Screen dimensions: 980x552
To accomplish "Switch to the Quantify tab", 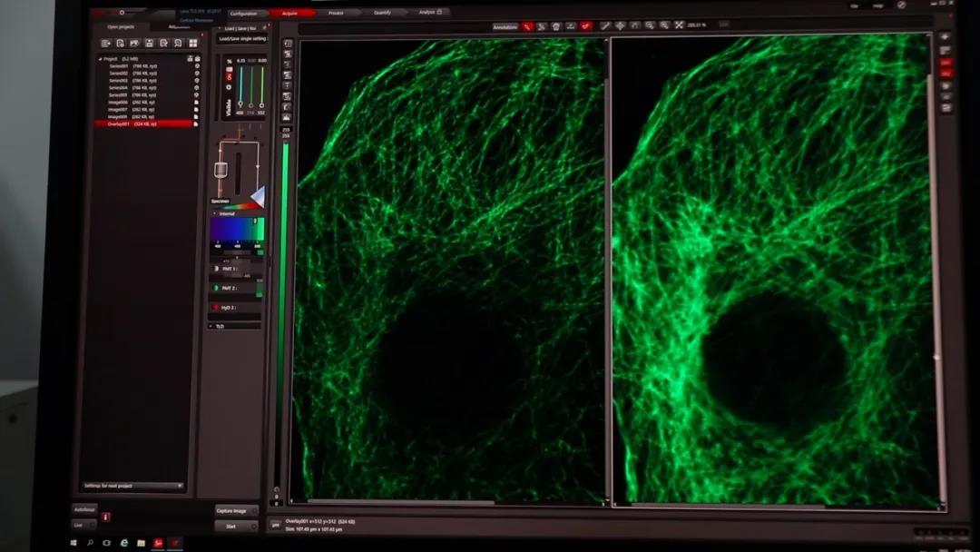I will (383, 13).
